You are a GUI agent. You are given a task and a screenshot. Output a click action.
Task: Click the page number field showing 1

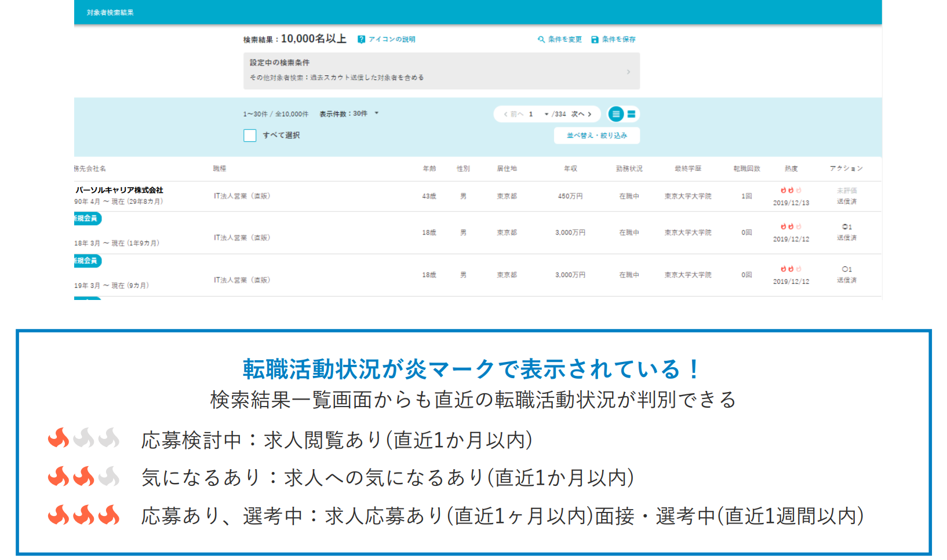531,114
